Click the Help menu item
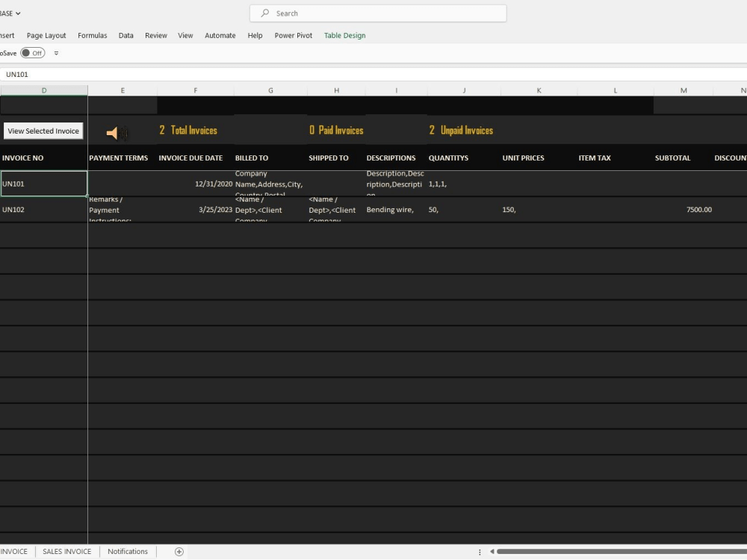The width and height of the screenshot is (747, 560). 255,35
